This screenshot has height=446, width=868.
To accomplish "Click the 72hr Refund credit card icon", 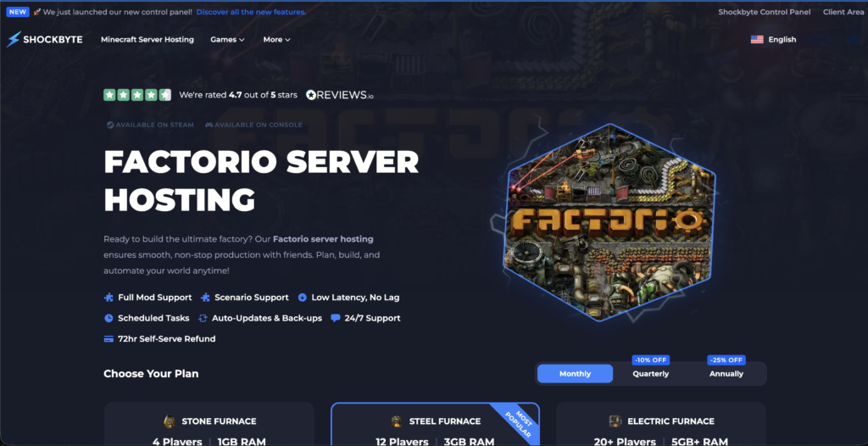I will tap(108, 339).
